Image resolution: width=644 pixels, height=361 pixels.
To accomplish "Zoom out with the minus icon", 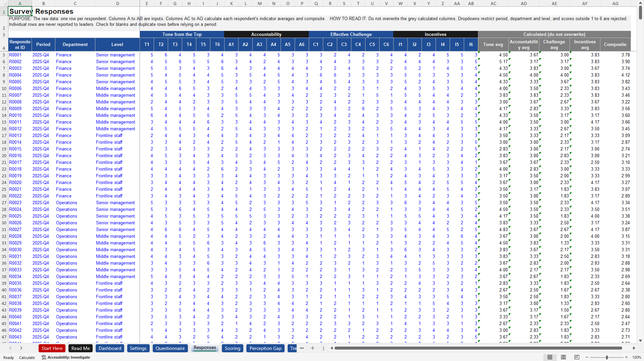I will (x=587, y=357).
